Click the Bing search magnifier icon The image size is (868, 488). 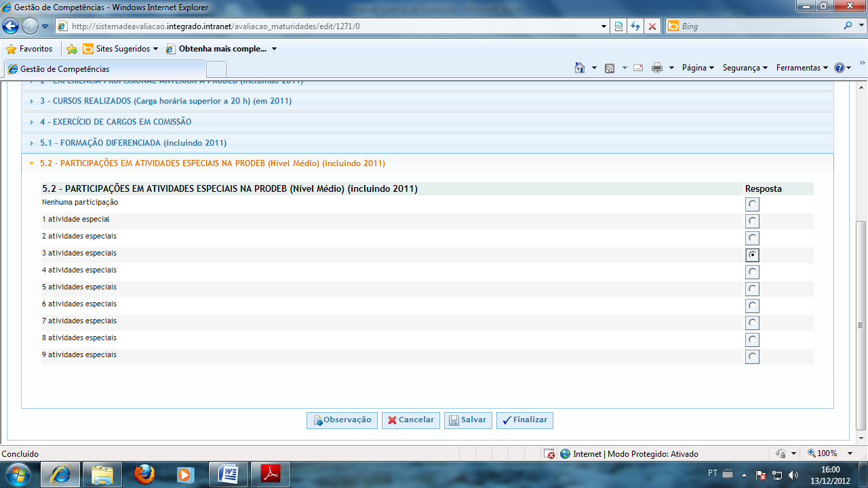pos(848,26)
